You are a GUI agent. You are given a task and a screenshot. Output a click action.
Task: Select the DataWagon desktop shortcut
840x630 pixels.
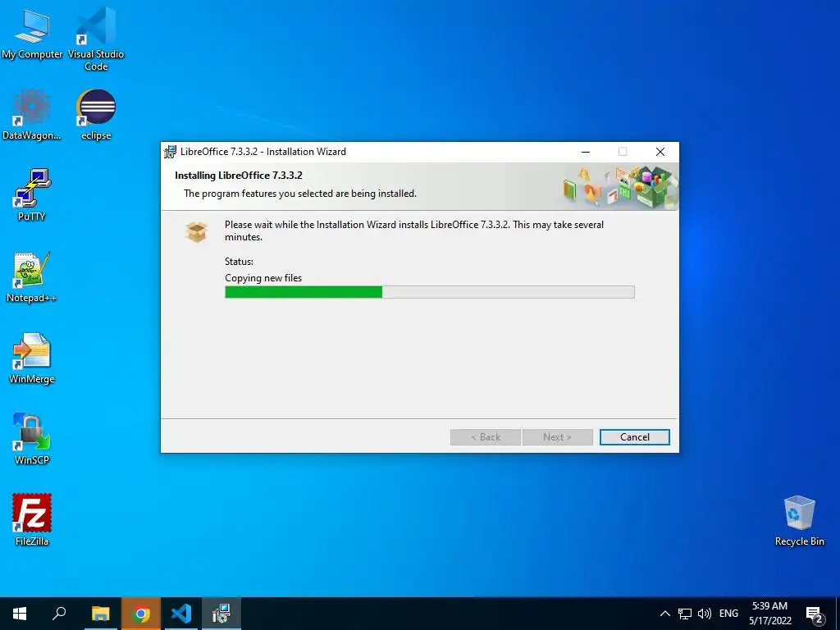click(x=32, y=115)
